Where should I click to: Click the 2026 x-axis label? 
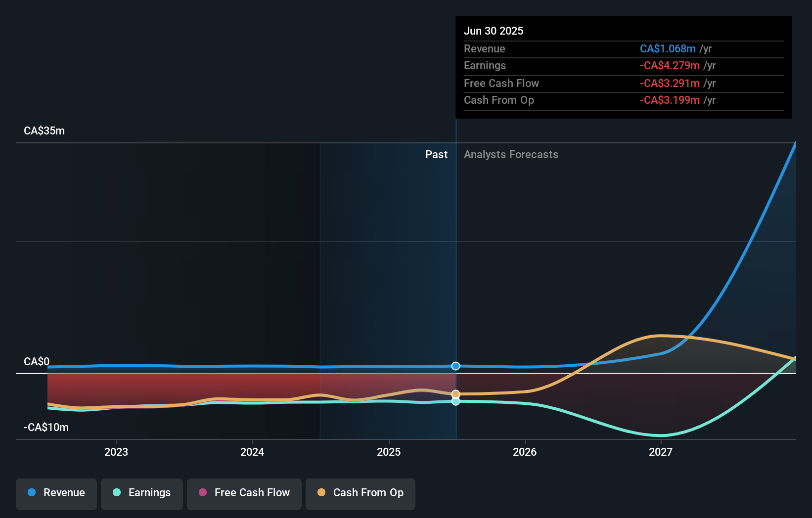click(525, 452)
